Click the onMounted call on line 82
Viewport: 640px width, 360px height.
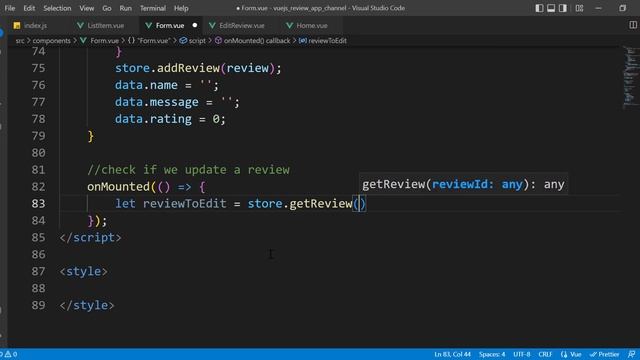pyautogui.click(x=118, y=187)
